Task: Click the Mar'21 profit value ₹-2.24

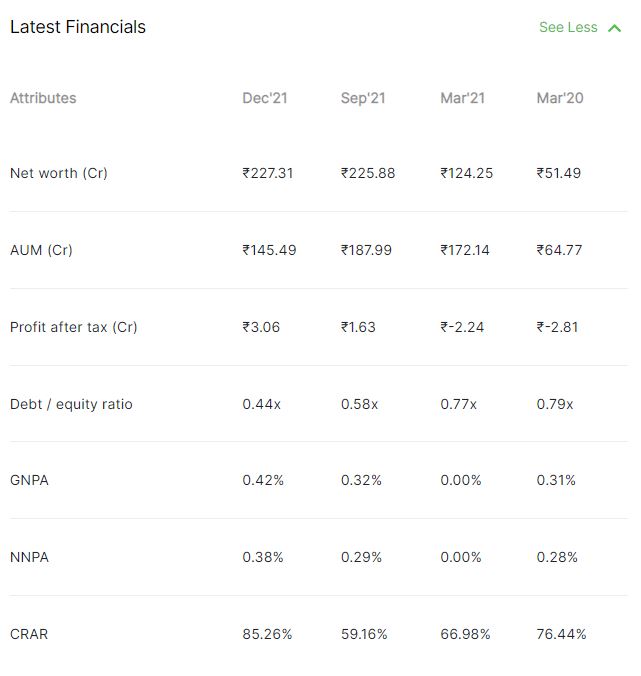Action: (x=462, y=327)
